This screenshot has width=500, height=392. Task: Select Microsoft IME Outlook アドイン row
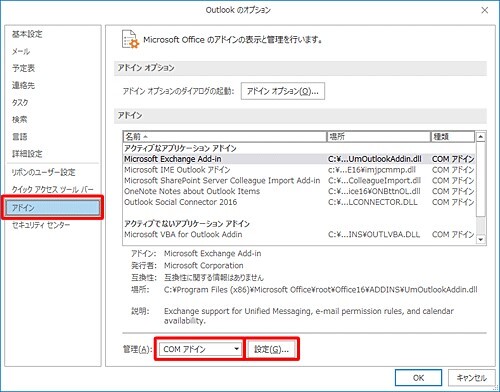299,170
